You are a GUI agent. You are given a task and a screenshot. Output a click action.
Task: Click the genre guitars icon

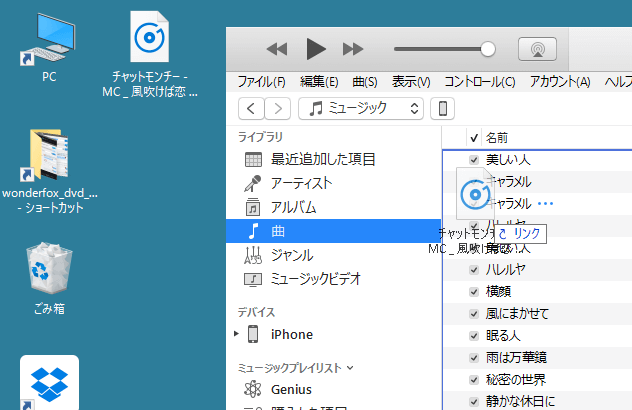pos(253,255)
